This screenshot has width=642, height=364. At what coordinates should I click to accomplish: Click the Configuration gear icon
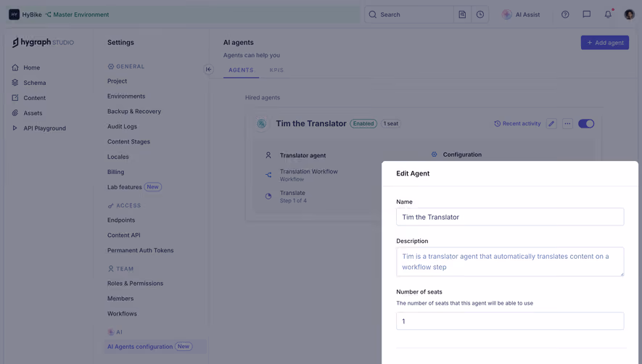[434, 154]
